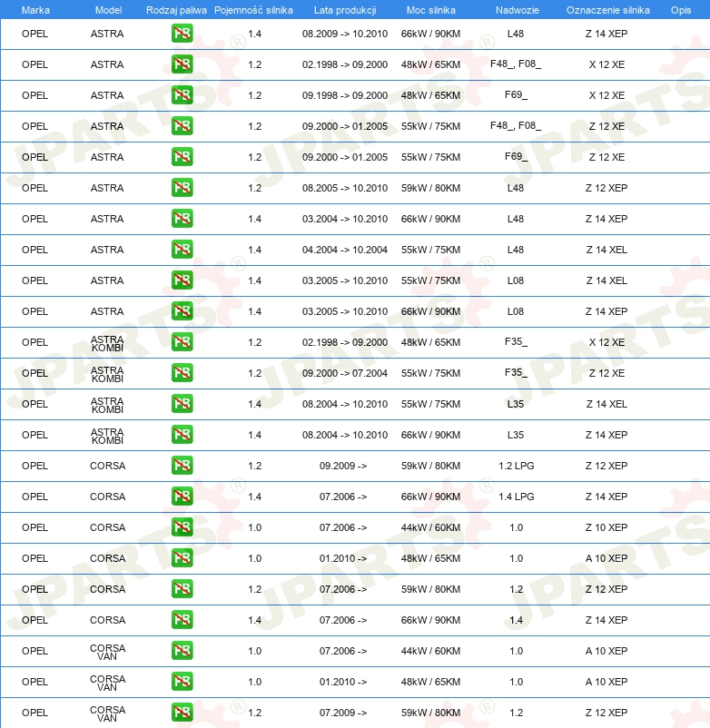
Task: Click the fuel icon in the Corsa 1.2 LPG row
Action: coord(182,466)
